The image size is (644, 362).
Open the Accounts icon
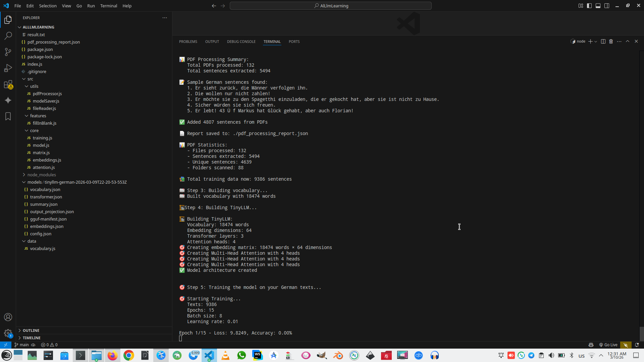tap(8, 317)
